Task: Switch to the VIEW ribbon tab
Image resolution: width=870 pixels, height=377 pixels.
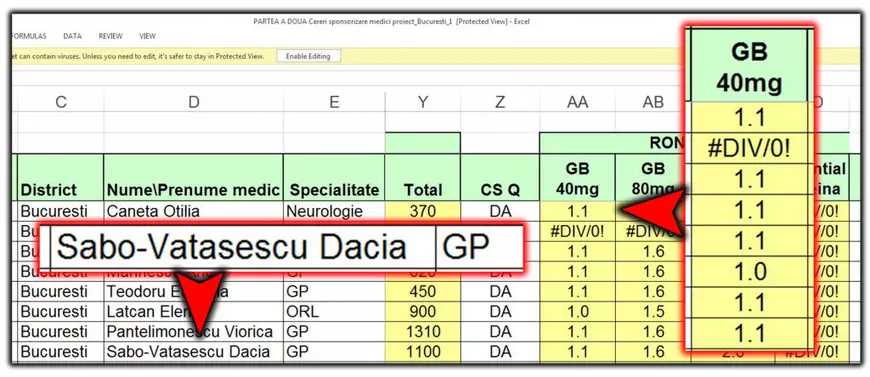Action: [x=148, y=36]
